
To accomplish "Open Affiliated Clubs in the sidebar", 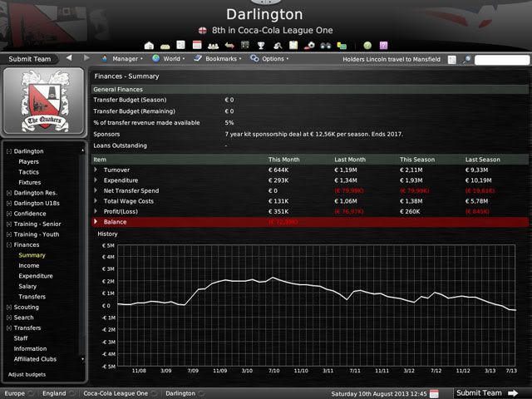I will coord(35,359).
